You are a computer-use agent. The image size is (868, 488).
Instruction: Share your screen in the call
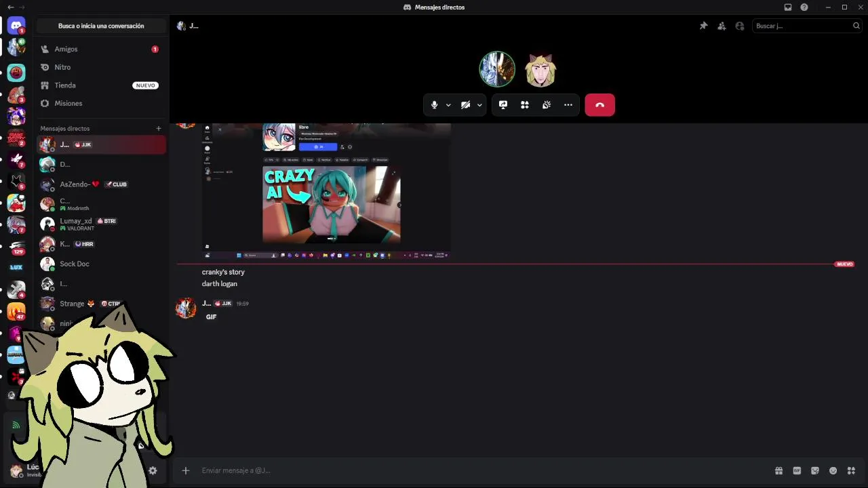503,105
